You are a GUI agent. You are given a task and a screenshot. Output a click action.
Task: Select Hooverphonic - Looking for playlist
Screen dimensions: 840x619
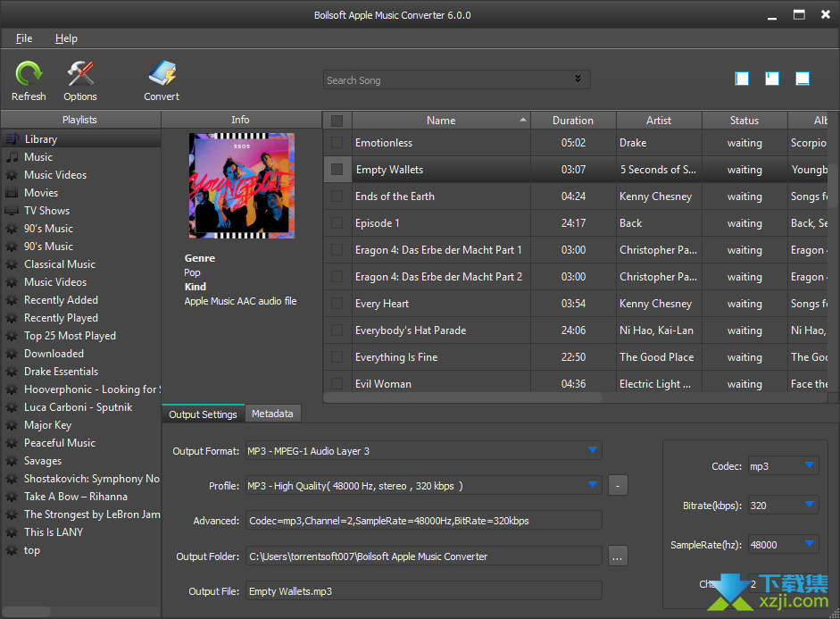coord(83,389)
